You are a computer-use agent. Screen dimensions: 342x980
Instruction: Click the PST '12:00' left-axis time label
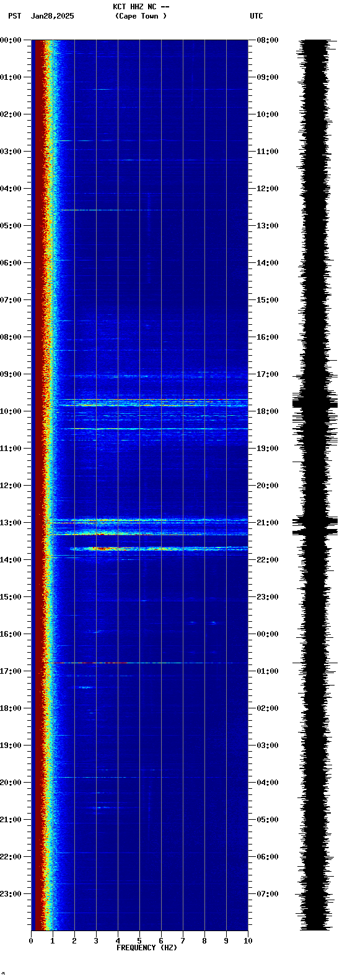11,486
